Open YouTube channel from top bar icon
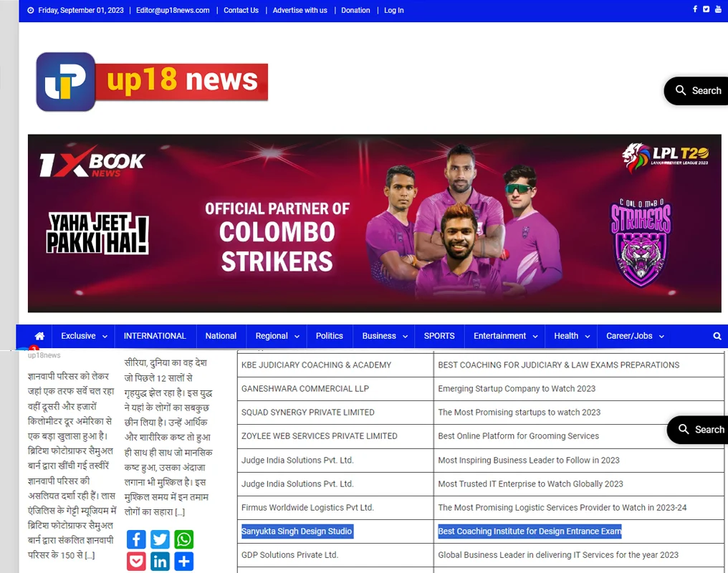 718,9
